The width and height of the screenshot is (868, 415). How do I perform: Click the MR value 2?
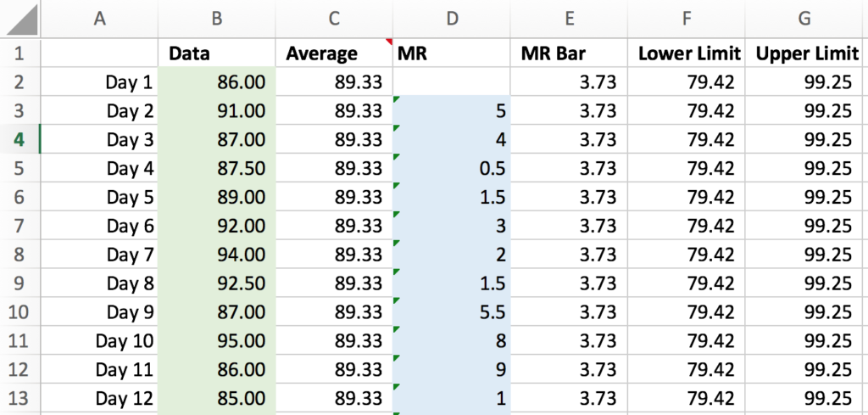coord(452,255)
